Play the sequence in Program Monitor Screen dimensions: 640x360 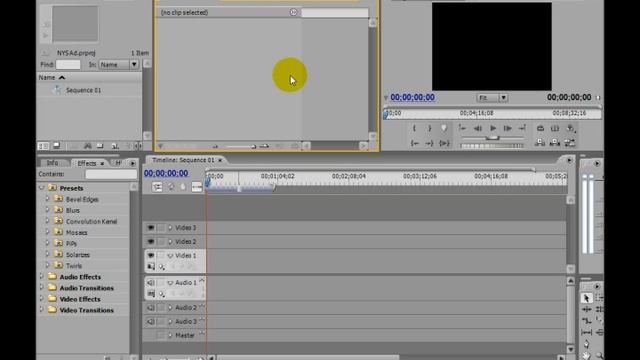pos(493,128)
